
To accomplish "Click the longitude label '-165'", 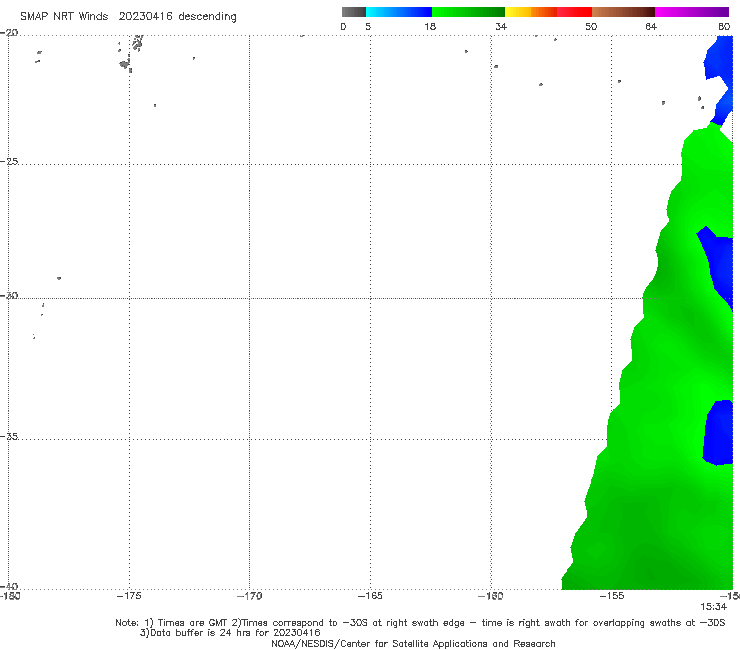I will tap(370, 596).
